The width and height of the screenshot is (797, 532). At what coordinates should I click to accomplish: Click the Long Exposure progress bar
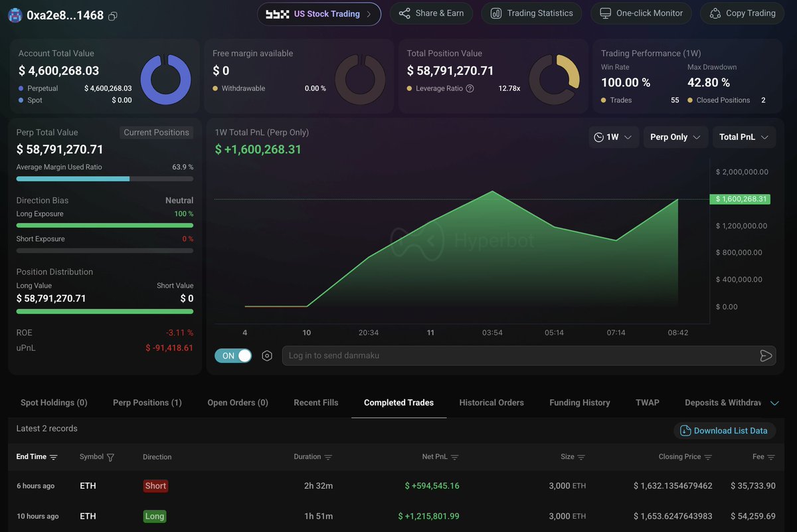[105, 226]
